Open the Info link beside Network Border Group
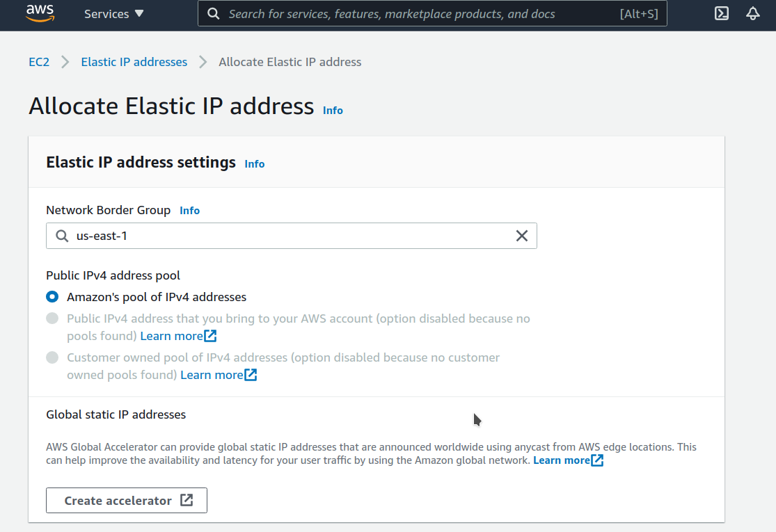Screen dimensions: 776x532 click(x=189, y=210)
